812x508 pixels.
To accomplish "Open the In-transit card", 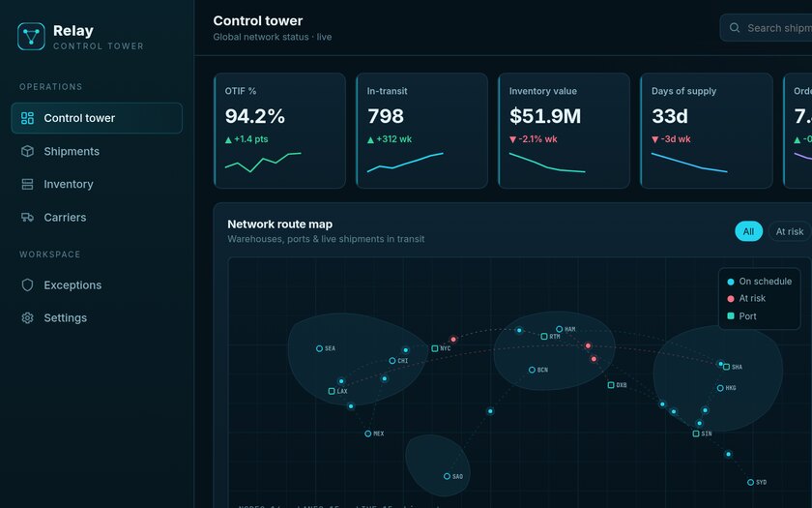I will 422,131.
